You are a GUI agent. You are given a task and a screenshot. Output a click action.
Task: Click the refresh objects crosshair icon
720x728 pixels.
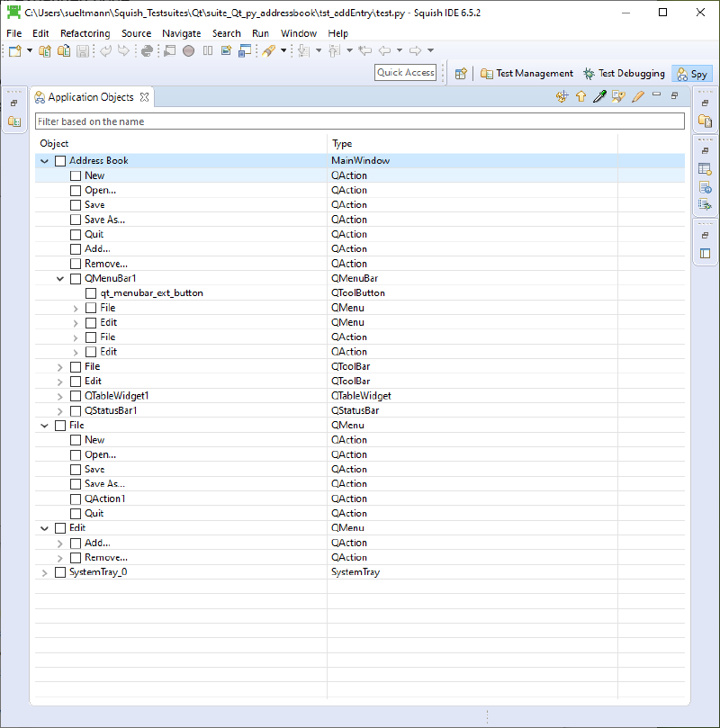pyautogui.click(x=561, y=96)
